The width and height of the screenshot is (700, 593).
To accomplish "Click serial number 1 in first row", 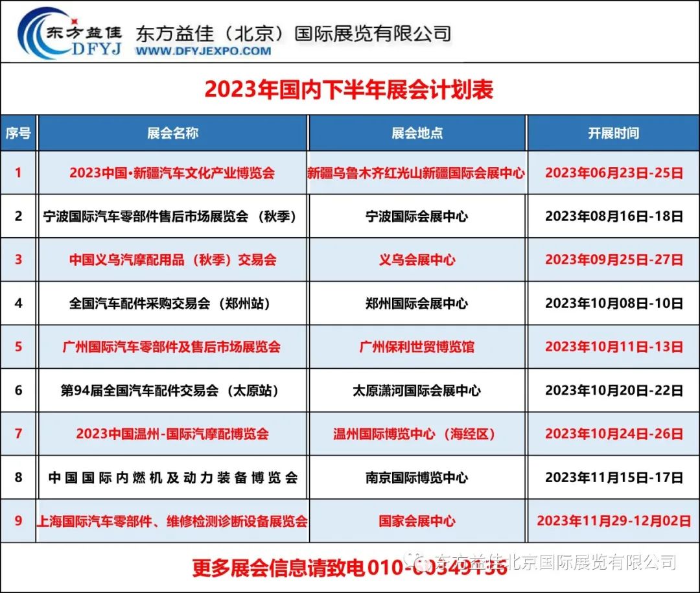I will pyautogui.click(x=18, y=172).
